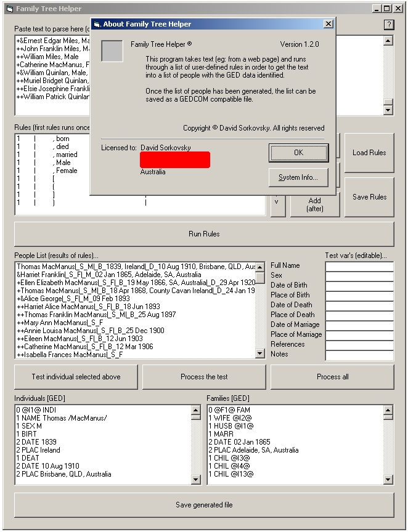The image size is (408, 532).
Task: Select the ', married' rule row
Action: coord(52,155)
